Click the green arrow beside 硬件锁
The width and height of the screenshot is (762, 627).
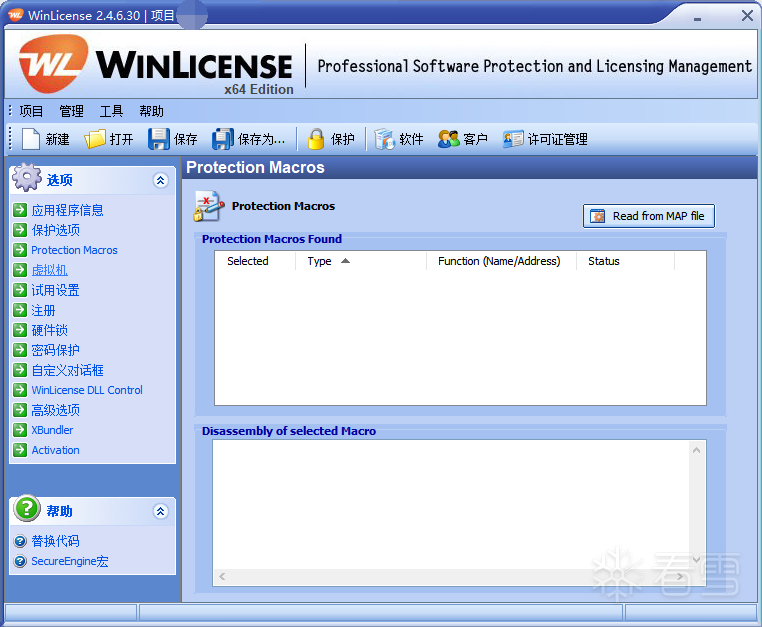20,330
